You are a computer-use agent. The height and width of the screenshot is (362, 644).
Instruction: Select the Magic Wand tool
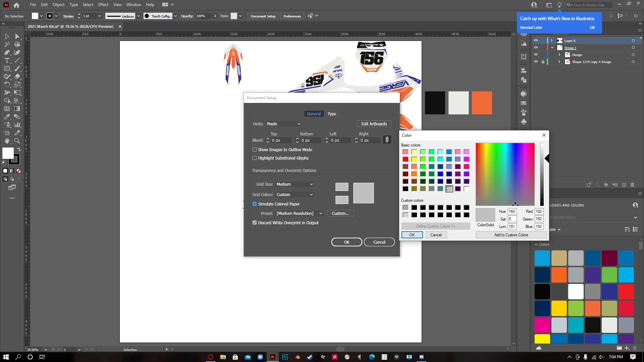pos(7,44)
